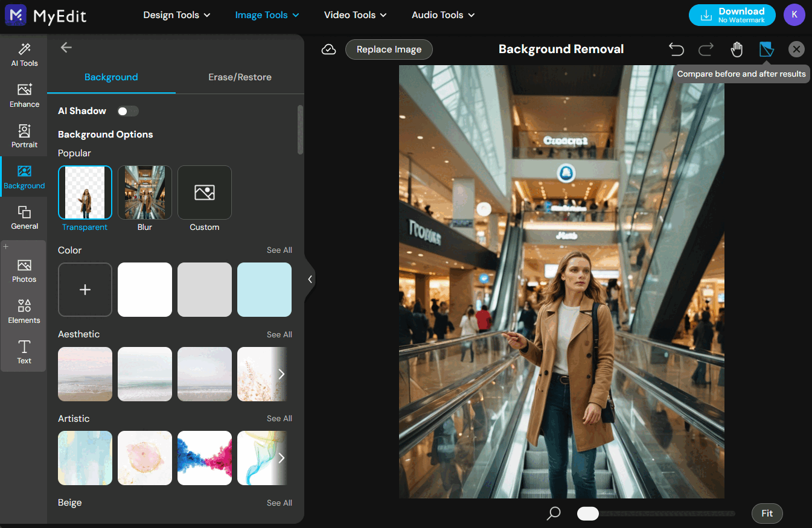
Task: Open See All for Aesthetic backgrounds
Action: click(279, 334)
